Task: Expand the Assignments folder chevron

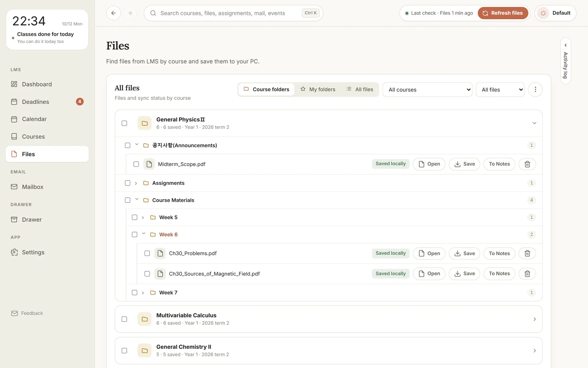Action: pos(136,183)
